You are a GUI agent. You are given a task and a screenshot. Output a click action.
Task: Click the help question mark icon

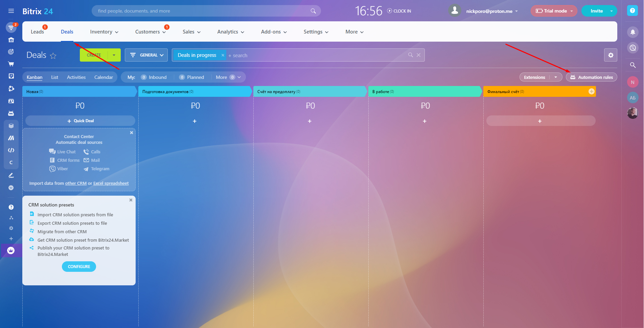coord(632,10)
